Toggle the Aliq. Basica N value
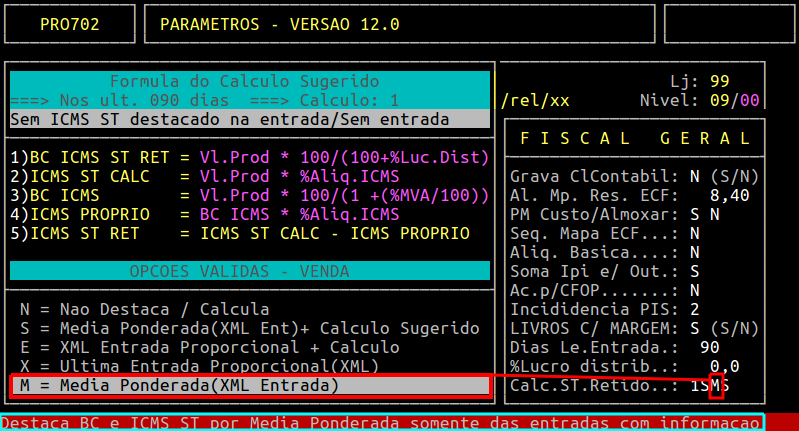 (x=695, y=253)
